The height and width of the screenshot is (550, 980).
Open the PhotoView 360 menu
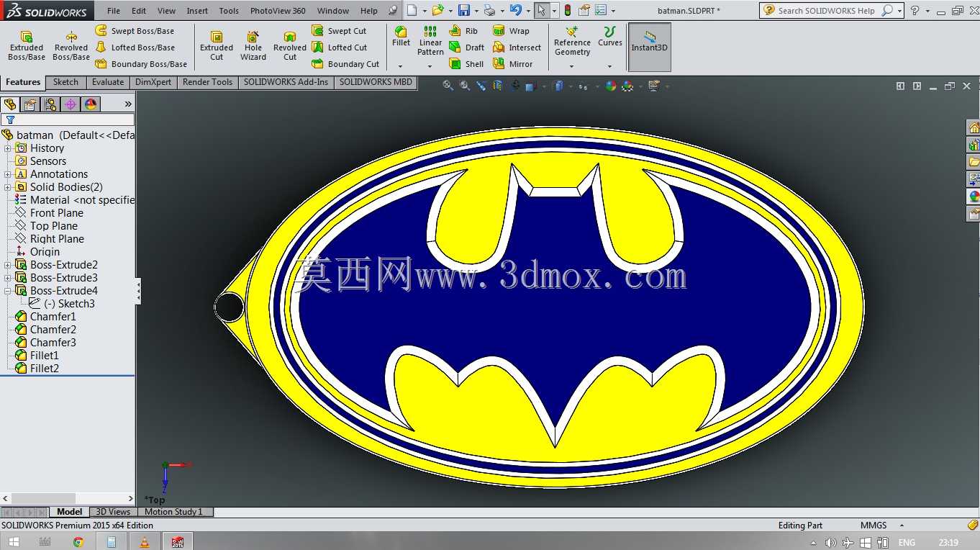pos(278,11)
